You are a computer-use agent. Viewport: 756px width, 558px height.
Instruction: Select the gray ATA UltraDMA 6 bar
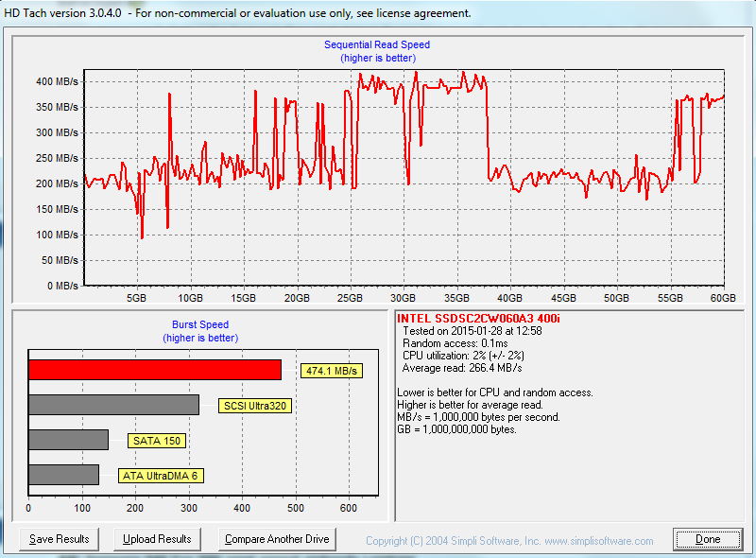click(x=63, y=475)
